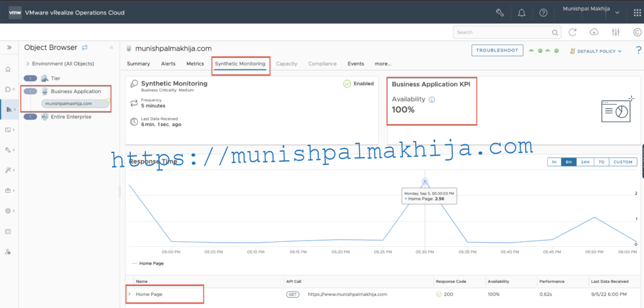Viewport: 644px width, 308px height.
Task: Click the cloud upload icon
Action: point(594,32)
